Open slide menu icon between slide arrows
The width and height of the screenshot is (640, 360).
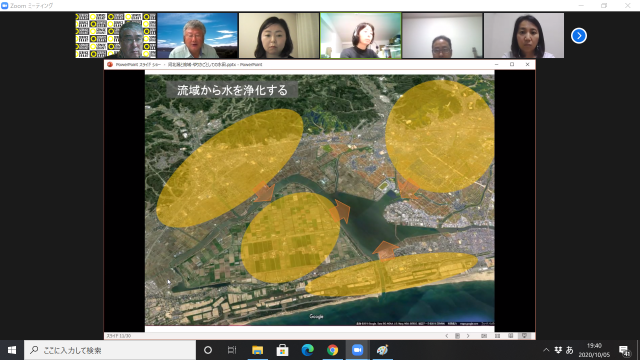(457, 336)
